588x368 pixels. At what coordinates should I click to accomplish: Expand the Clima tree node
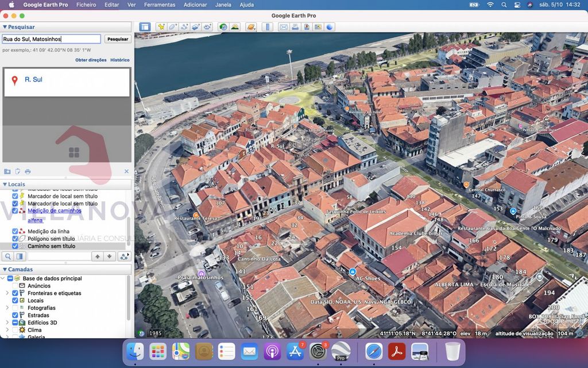7,329
